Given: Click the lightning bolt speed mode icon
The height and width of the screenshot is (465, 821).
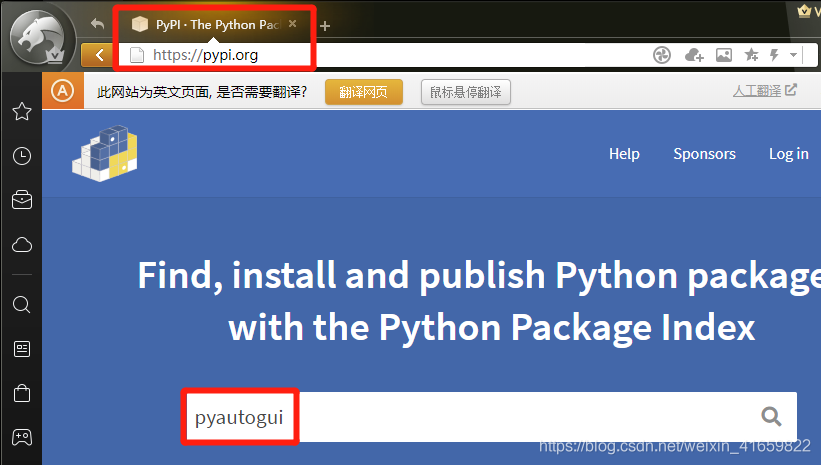Looking at the screenshot, I should 774,54.
